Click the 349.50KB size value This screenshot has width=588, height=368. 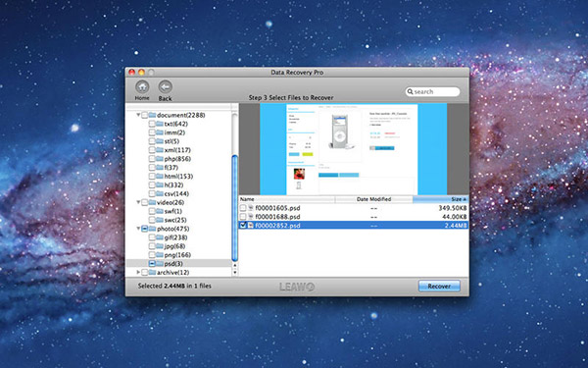(452, 208)
